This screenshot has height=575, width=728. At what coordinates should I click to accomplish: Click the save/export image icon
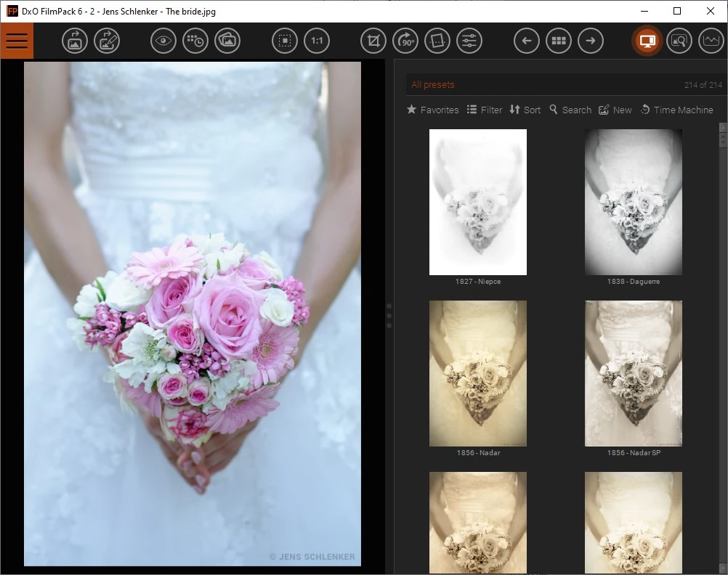coord(108,41)
